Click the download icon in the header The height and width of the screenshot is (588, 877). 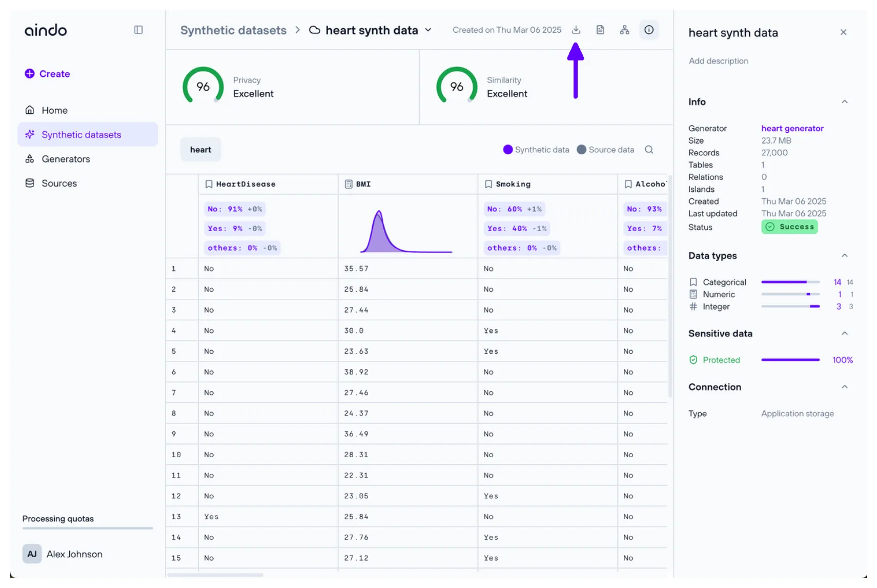point(576,30)
